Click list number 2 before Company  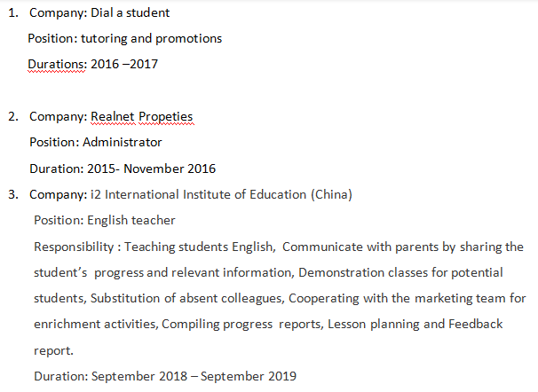point(13,116)
